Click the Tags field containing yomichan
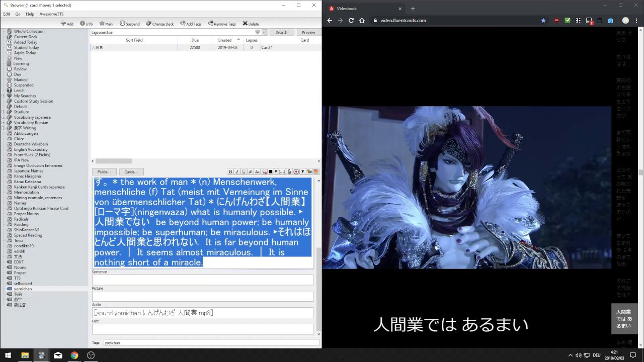This screenshot has width=644, height=362. (x=211, y=342)
